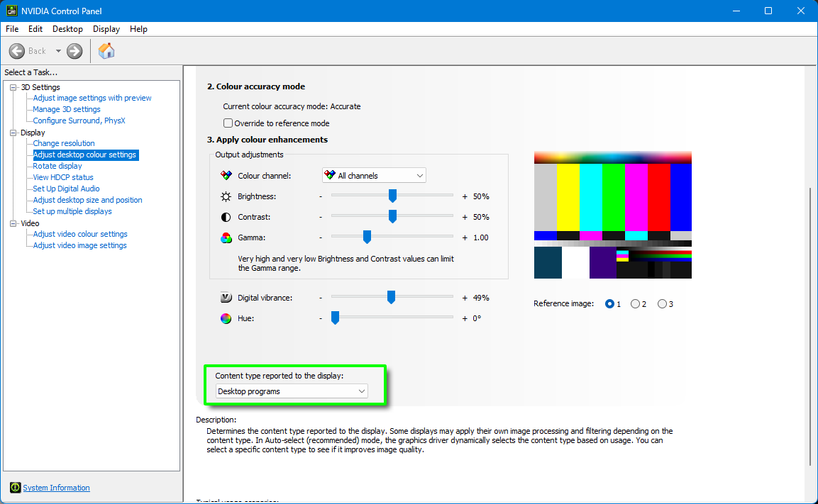
Task: Open View HDCP status
Action: point(63,178)
